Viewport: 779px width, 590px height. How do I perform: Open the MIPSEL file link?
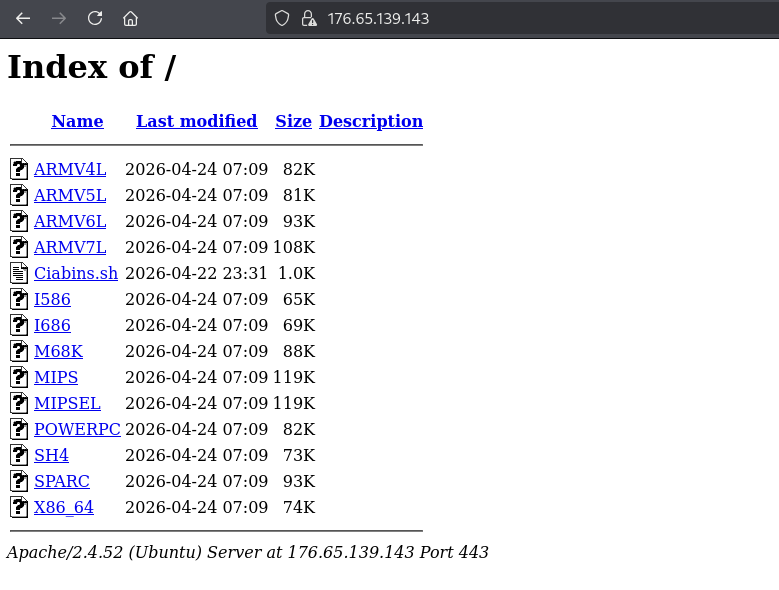pyautogui.click(x=67, y=403)
